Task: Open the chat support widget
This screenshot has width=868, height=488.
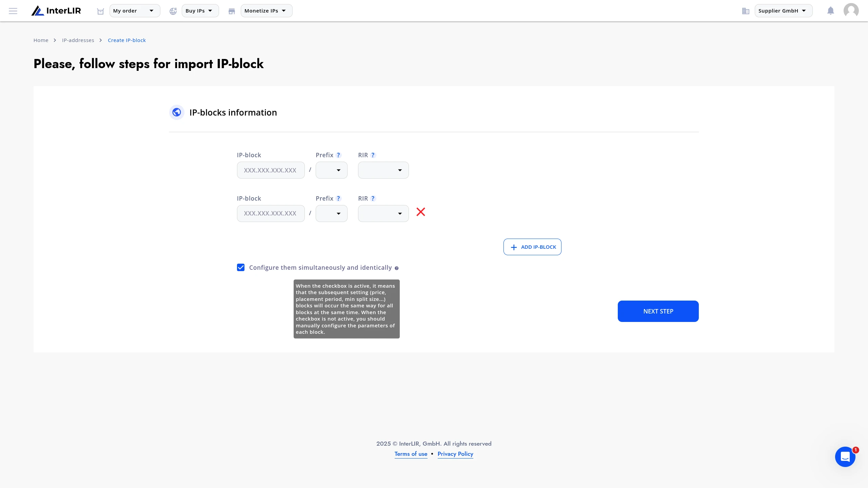Action: pyautogui.click(x=845, y=457)
